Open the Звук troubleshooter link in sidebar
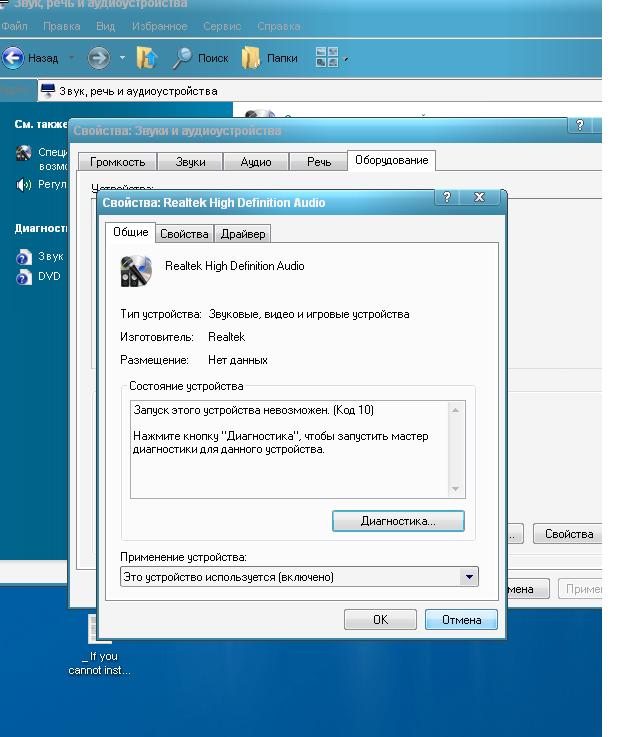The width and height of the screenshot is (640, 737). 50,256
